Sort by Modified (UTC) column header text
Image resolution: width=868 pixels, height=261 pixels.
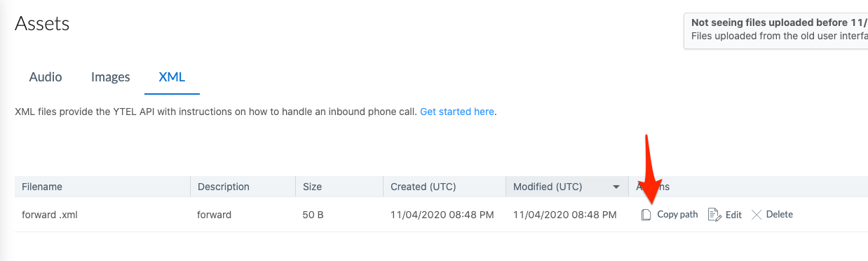(548, 187)
